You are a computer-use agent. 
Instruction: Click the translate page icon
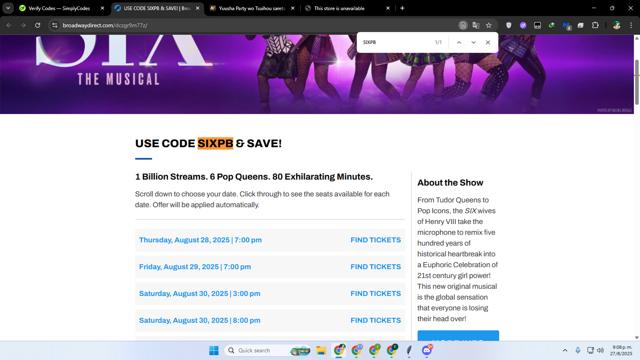point(476,25)
